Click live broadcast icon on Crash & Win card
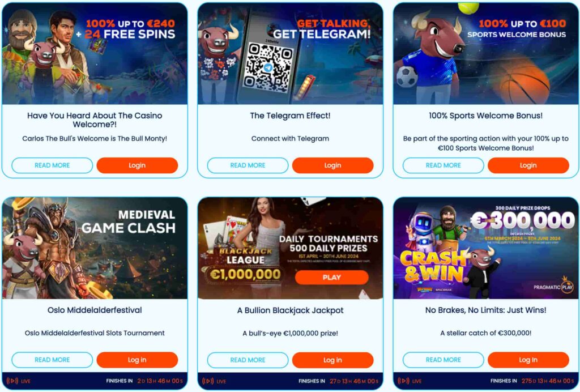 click(403, 381)
